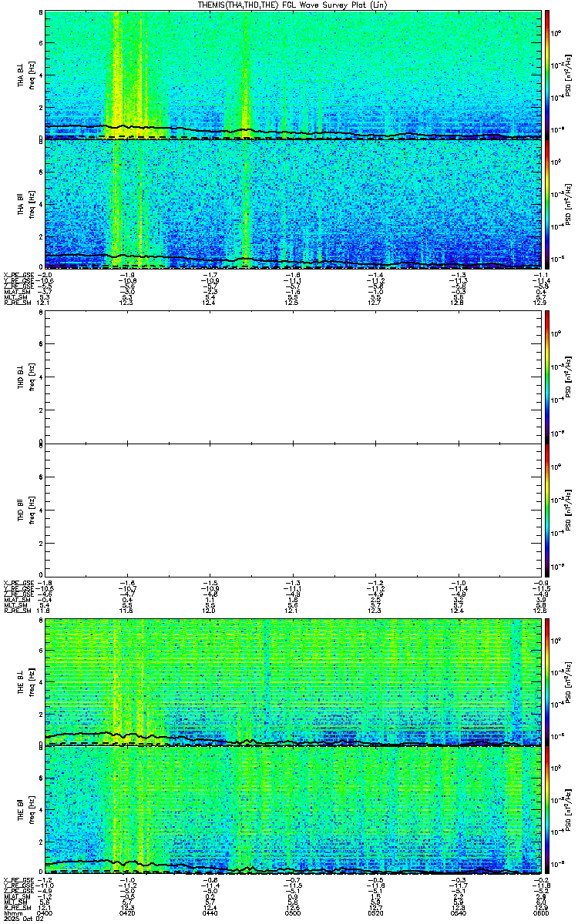
Task: Select the THA BII spectrogram panel
Action: coord(293,204)
